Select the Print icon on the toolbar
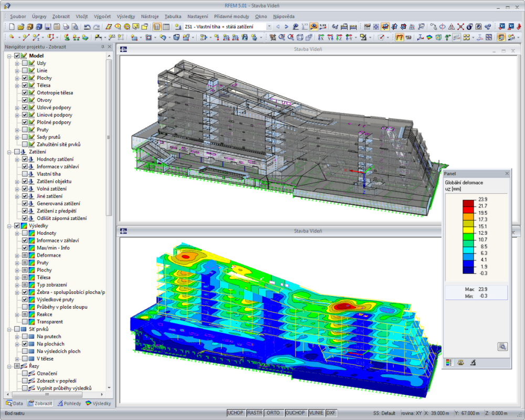 point(66,26)
